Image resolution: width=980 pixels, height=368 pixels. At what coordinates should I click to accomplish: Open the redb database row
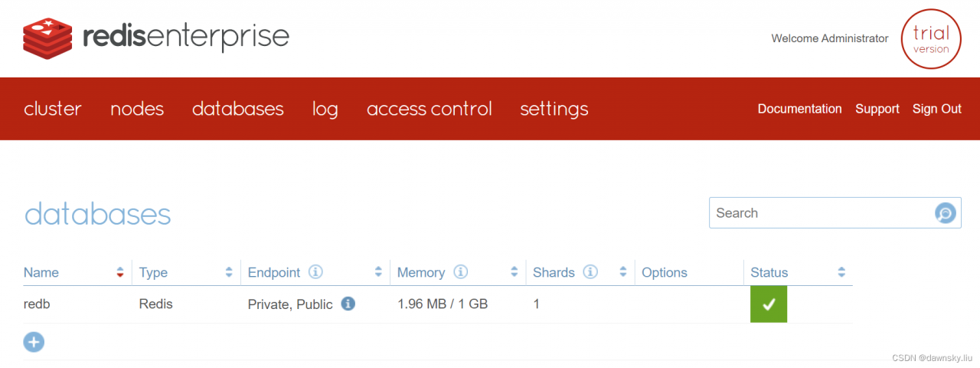tap(37, 304)
